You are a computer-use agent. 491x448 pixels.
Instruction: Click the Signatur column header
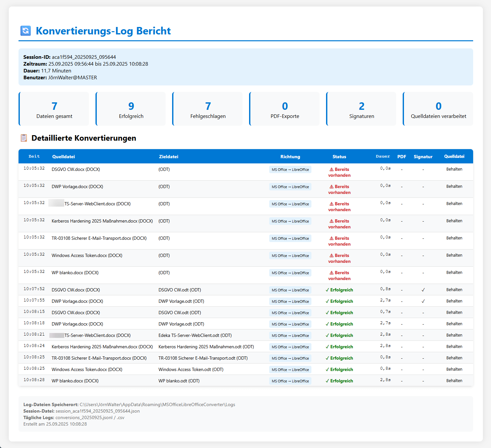click(x=423, y=157)
